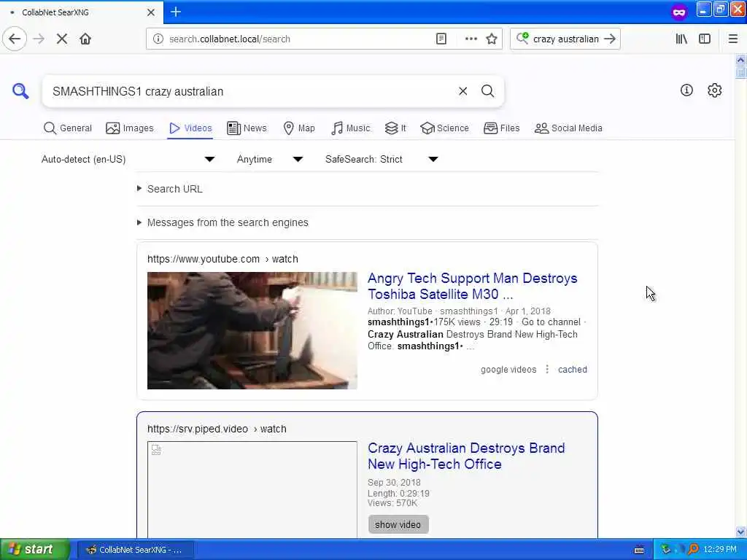Switch to the It category tab
The width and height of the screenshot is (747, 560).
point(395,128)
